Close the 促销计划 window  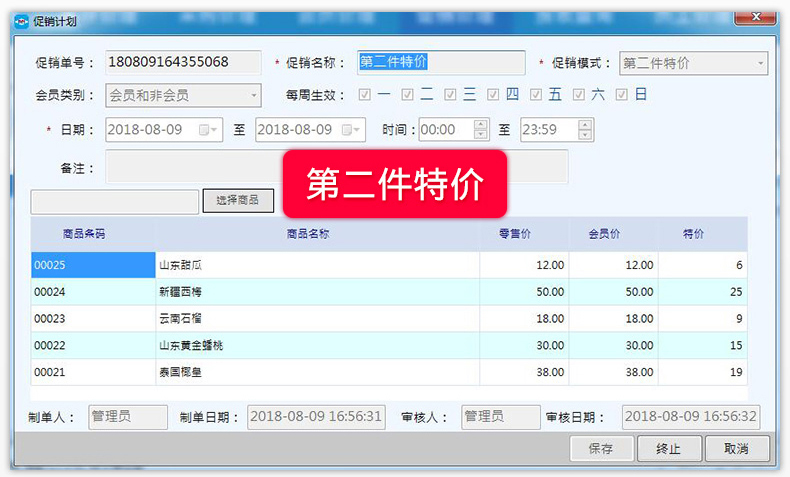[756, 17]
